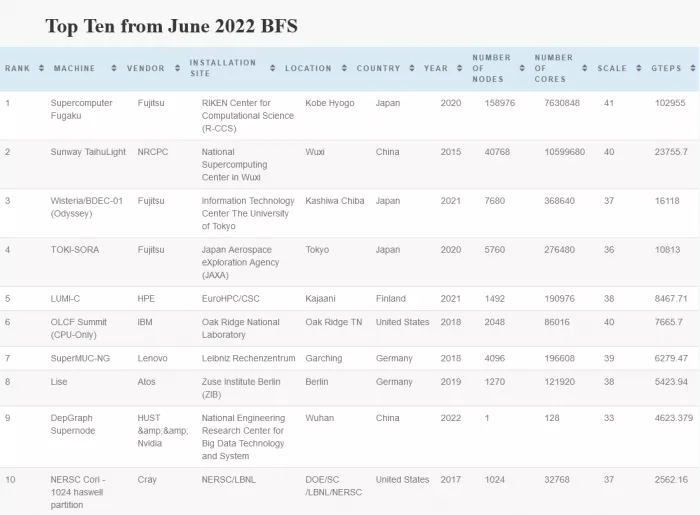This screenshot has height=515, width=700.
Task: Click the 'EuroHPC/CSC' installation site cell
Action: click(x=230, y=299)
